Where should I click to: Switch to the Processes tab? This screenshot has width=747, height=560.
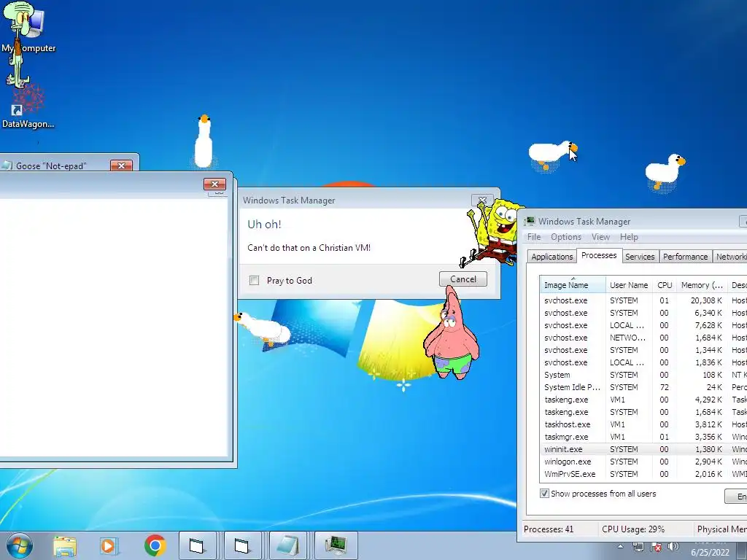click(x=599, y=255)
